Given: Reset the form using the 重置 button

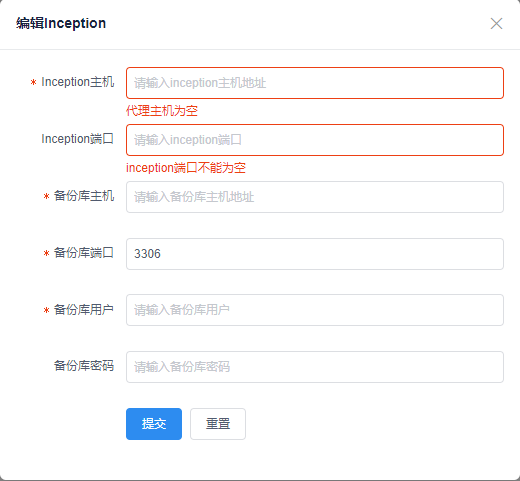Looking at the screenshot, I should (218, 424).
